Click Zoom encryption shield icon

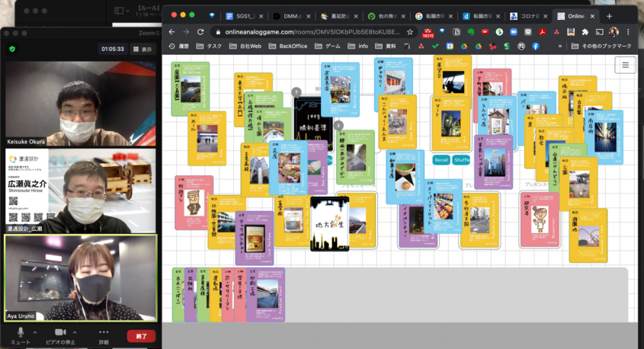click(12, 49)
